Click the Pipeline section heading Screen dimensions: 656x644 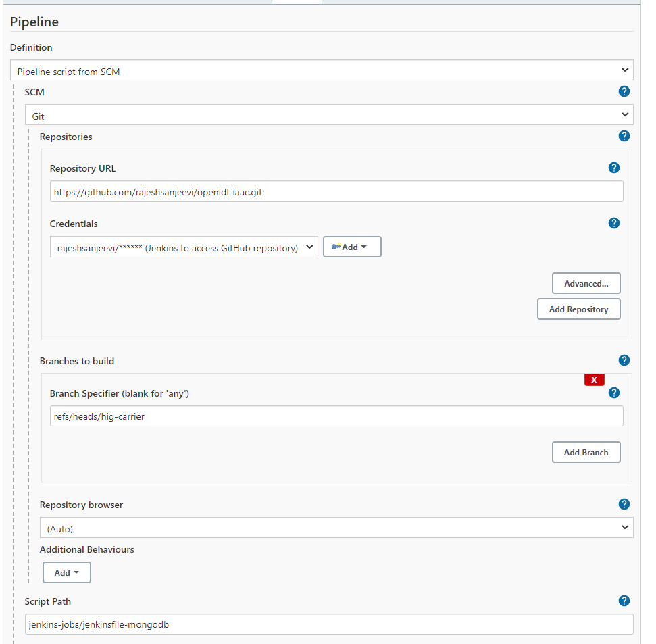pyautogui.click(x=34, y=22)
